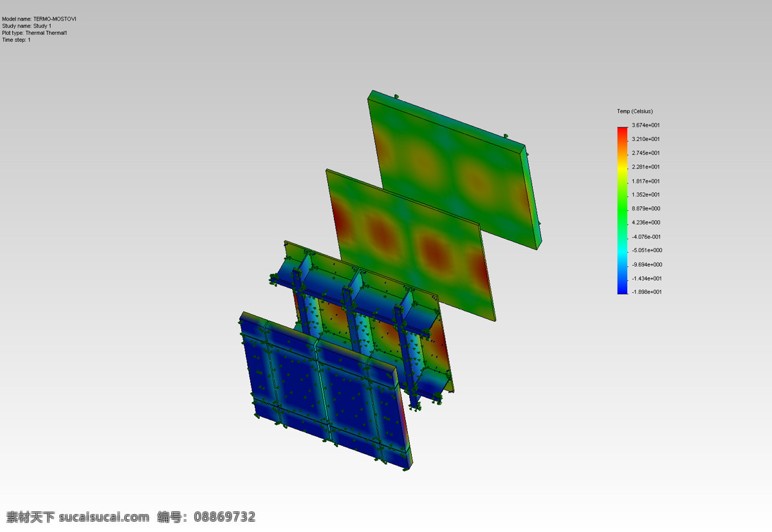Screen dimensions: 772x532
Task: Click the temperature color gradient legend bar
Action: (622, 210)
